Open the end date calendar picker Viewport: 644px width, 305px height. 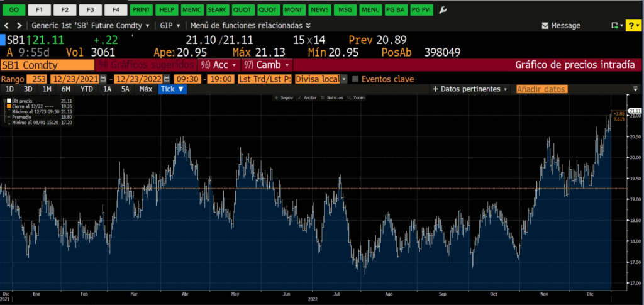[167, 79]
